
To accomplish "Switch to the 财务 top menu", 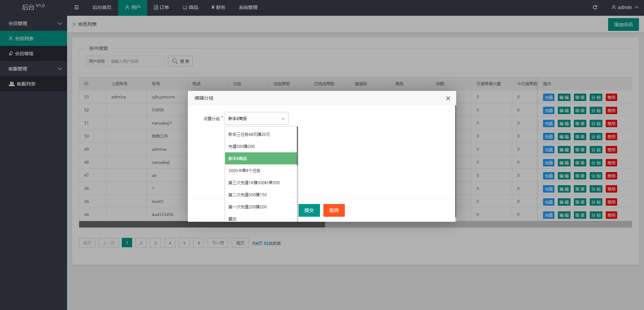I will [218, 7].
